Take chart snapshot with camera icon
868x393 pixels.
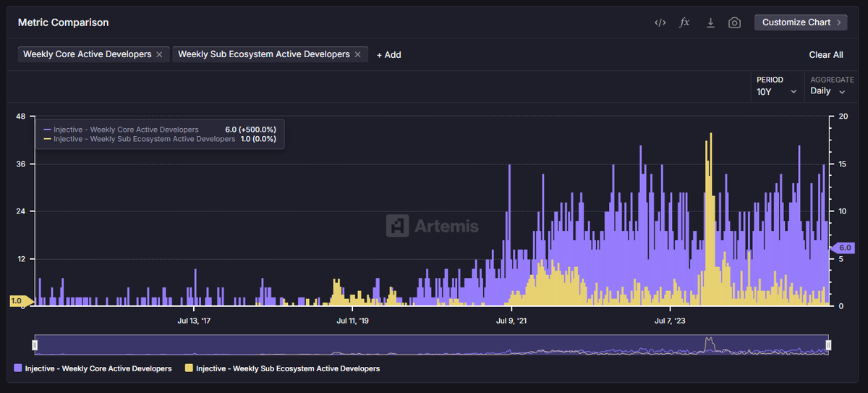(734, 22)
